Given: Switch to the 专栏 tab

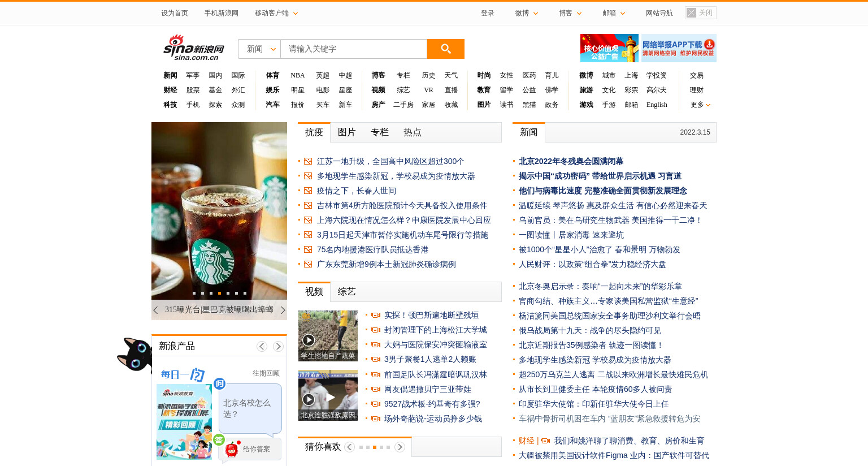Looking at the screenshot, I should (x=380, y=132).
